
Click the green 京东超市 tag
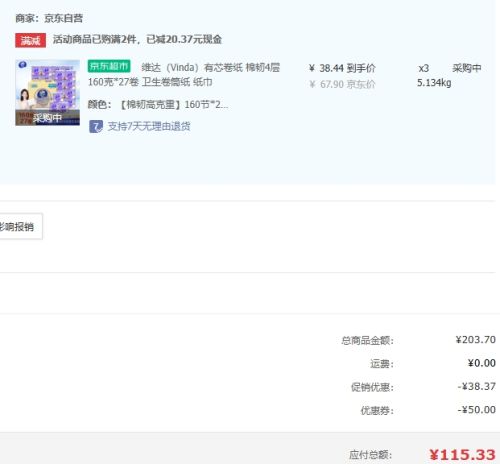tap(109, 66)
